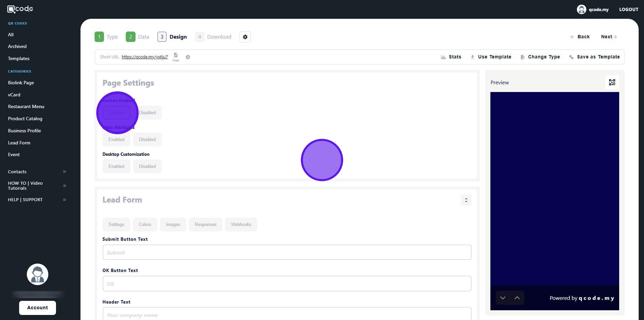This screenshot has width=644, height=320.
Task: Click the gear icon beside Download step
Action: [245, 37]
